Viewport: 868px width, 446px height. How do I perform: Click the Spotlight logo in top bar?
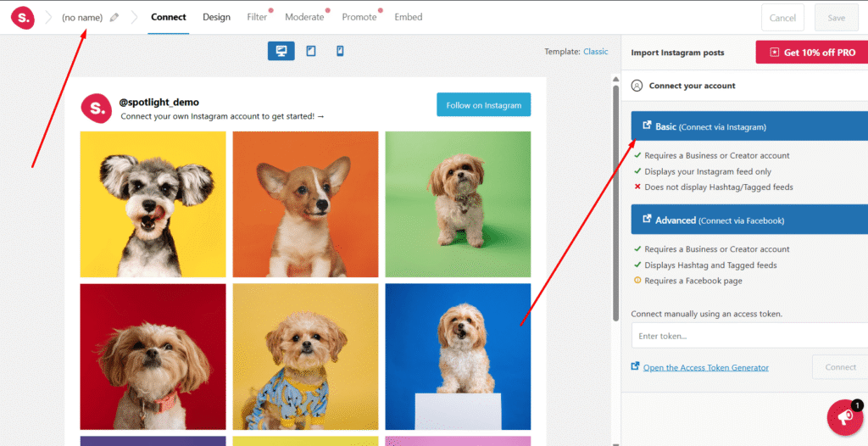[23, 18]
